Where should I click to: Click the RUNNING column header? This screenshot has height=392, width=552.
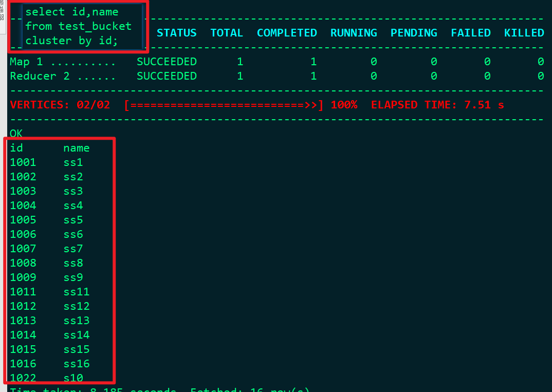354,33
